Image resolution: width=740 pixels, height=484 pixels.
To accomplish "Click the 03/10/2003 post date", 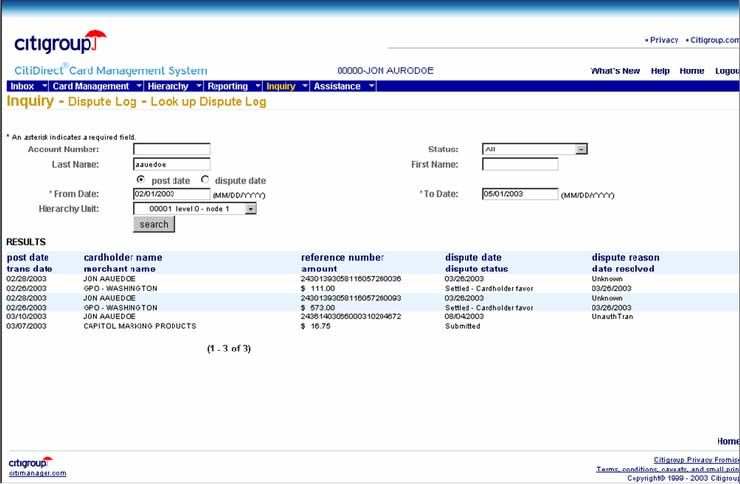I will tap(26, 317).
